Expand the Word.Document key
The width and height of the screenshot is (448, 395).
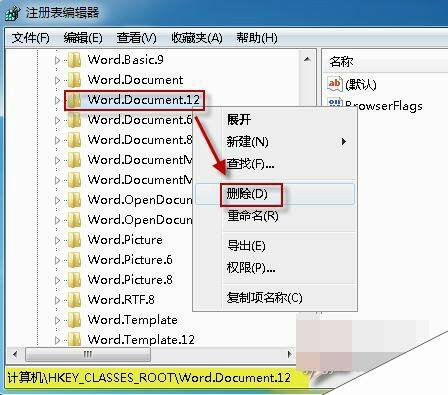(x=57, y=80)
